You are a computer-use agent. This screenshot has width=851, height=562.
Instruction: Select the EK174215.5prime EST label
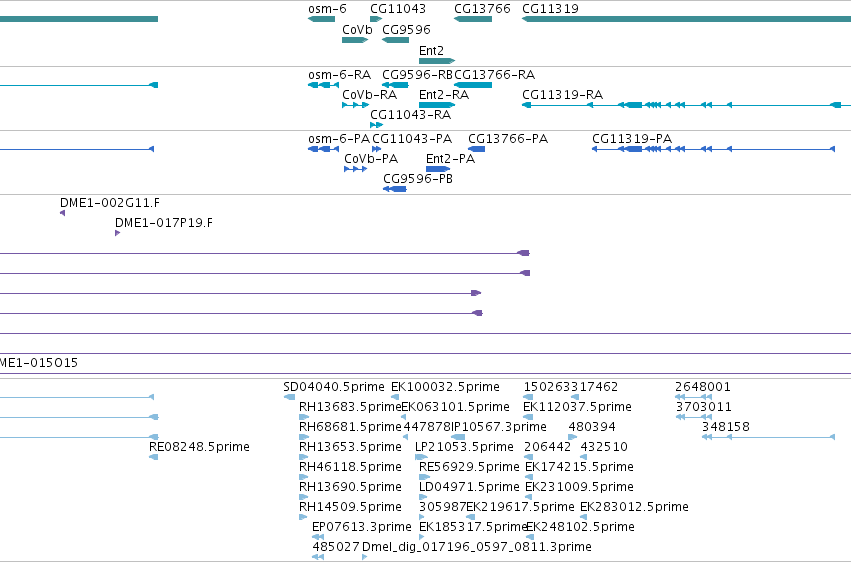(579, 468)
